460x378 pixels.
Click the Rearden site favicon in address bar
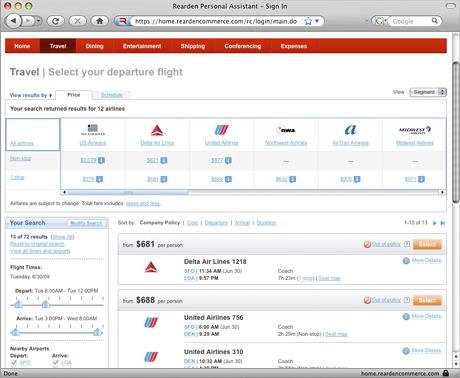coord(123,21)
